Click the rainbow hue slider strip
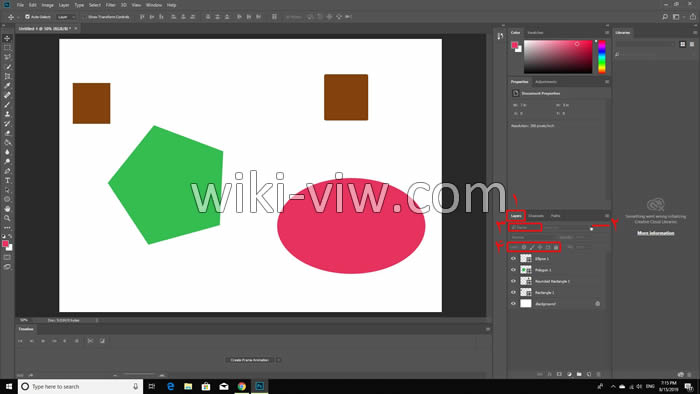This screenshot has width=700, height=394. [x=602, y=57]
